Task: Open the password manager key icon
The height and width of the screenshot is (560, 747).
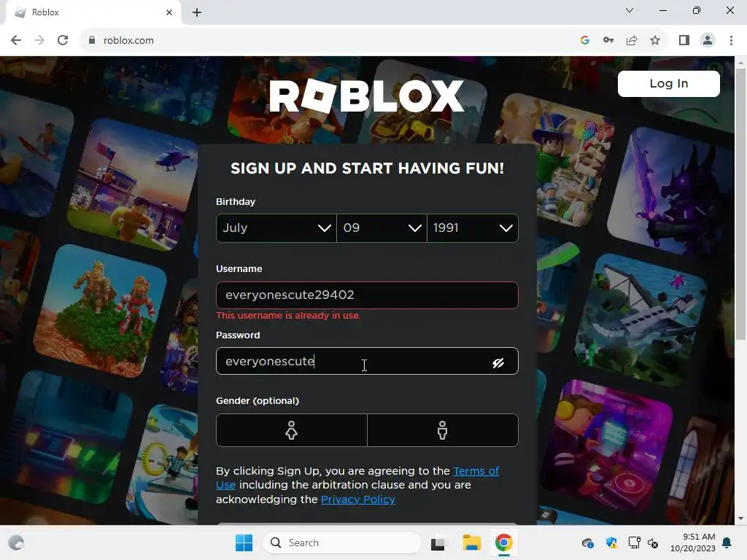Action: [x=608, y=41]
